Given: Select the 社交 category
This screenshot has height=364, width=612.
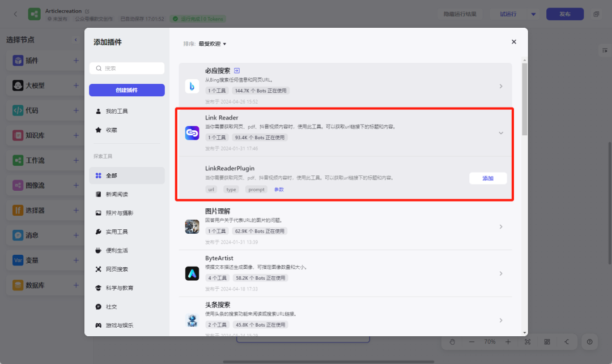Looking at the screenshot, I should [x=126, y=306].
